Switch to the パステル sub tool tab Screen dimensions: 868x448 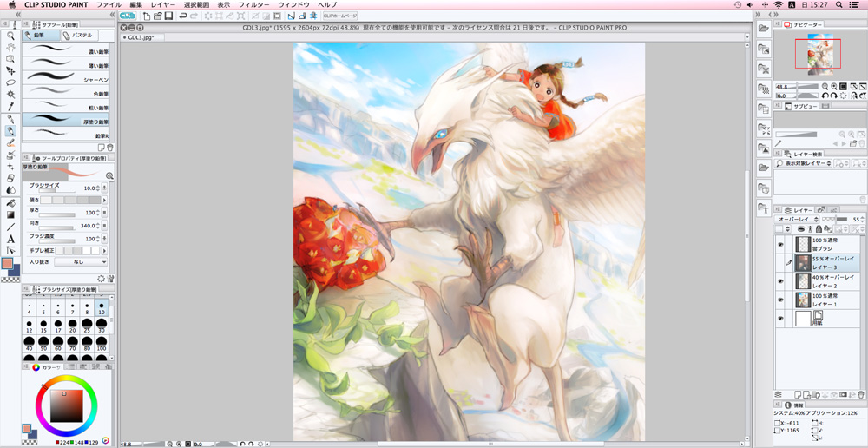78,36
